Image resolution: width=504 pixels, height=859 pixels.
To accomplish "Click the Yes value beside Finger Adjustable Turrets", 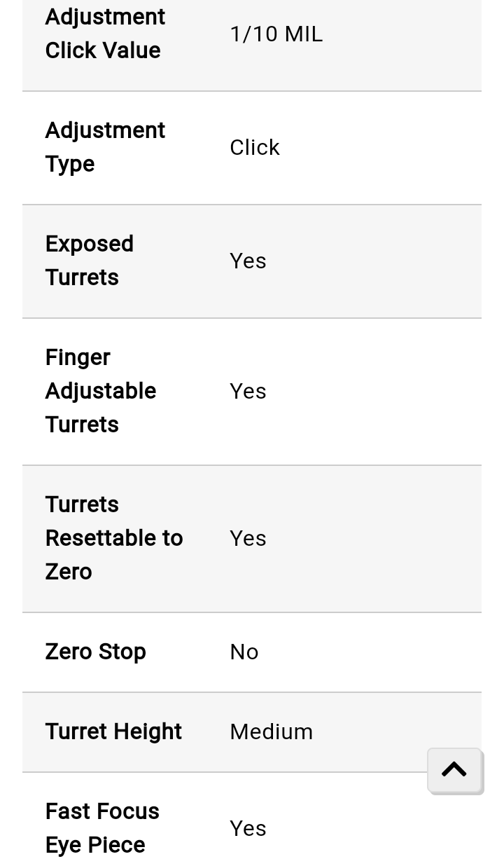I will pos(248,391).
